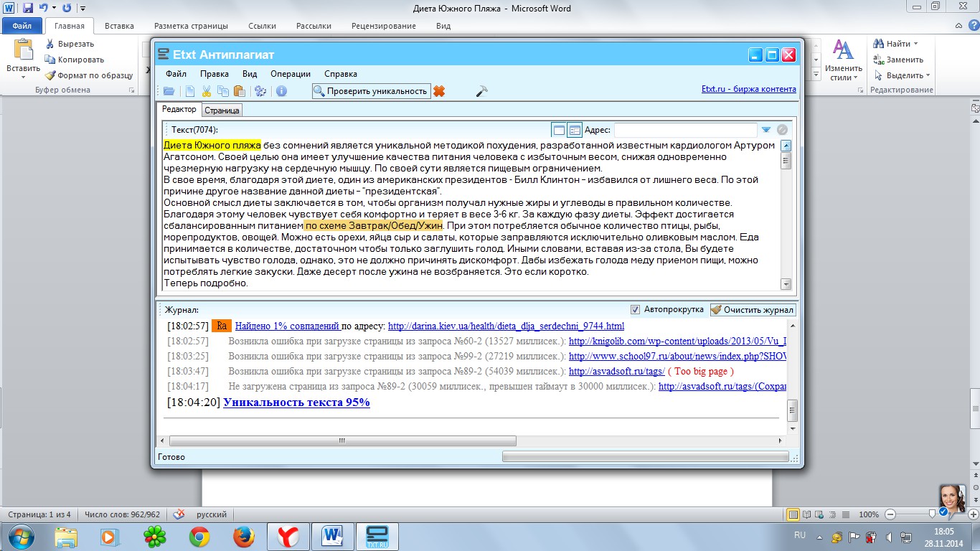Open Изменить стили dropdown
Screen dimensions: 980x551
[x=842, y=60]
